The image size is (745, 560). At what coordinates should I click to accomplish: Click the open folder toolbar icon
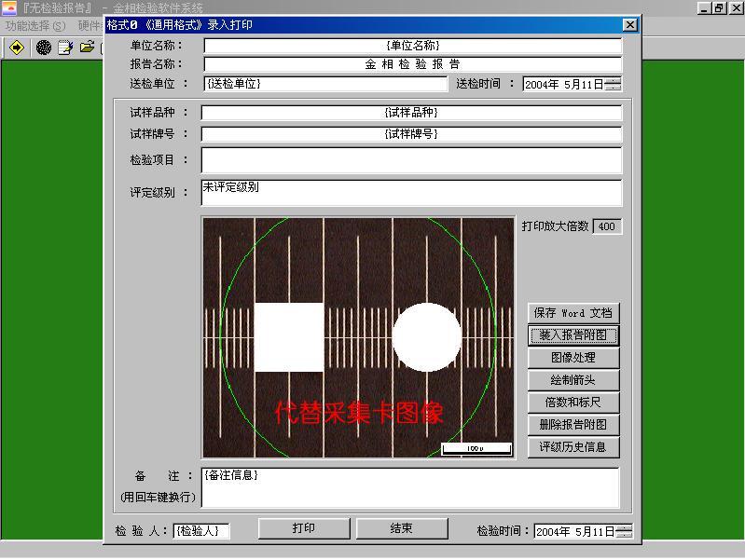coord(88,48)
